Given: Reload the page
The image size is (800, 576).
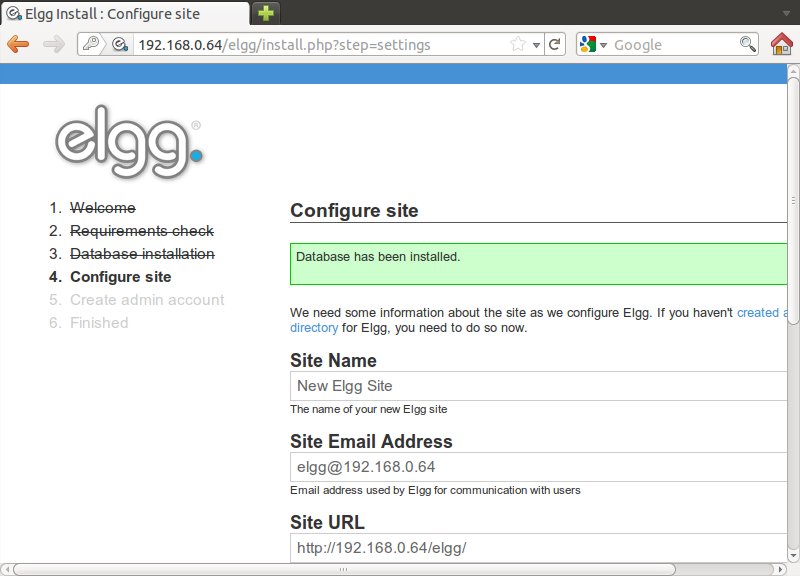Looking at the screenshot, I should point(555,44).
